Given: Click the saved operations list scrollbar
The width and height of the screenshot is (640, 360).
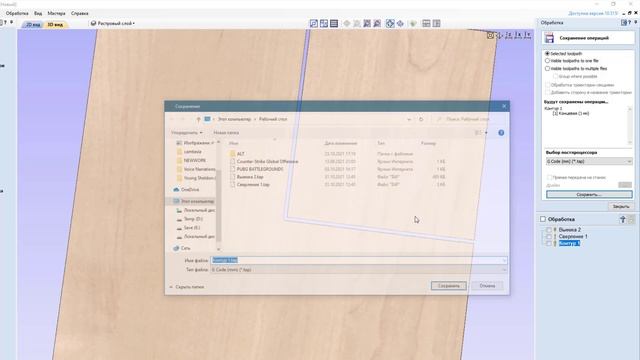Looking at the screenshot, I should [630, 125].
